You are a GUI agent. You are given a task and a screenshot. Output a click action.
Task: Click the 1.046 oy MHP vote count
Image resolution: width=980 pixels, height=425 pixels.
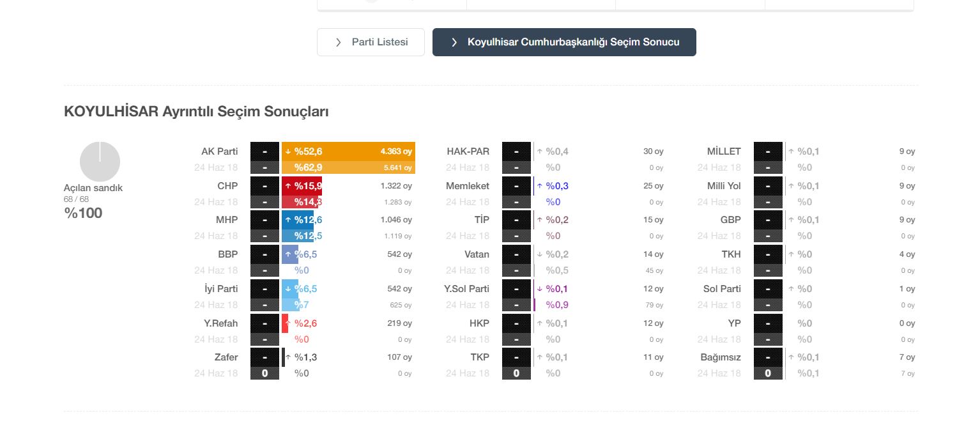coord(397,220)
